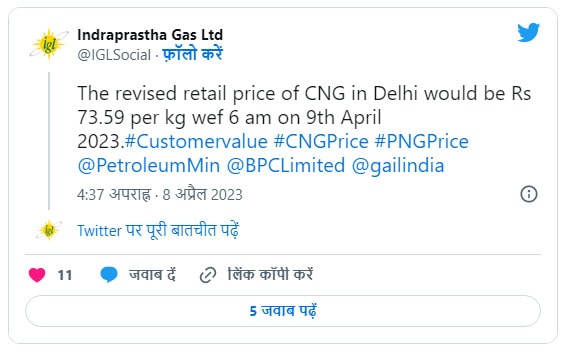Open the IGL profile avatar at top
Screen dimensions: 578x362
[x=48, y=44]
